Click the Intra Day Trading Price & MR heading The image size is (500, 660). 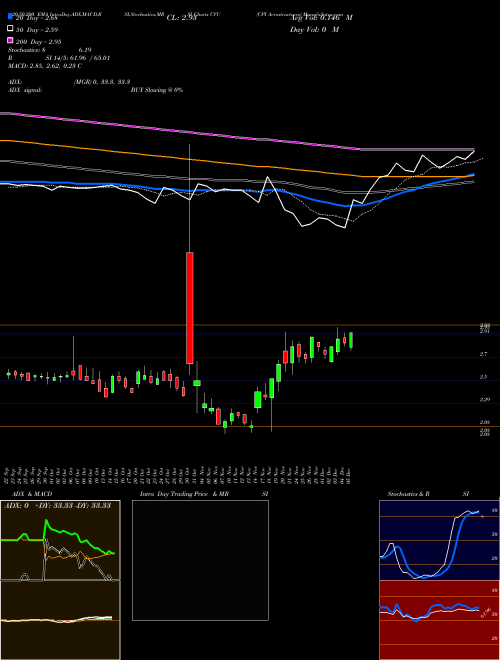point(184,494)
